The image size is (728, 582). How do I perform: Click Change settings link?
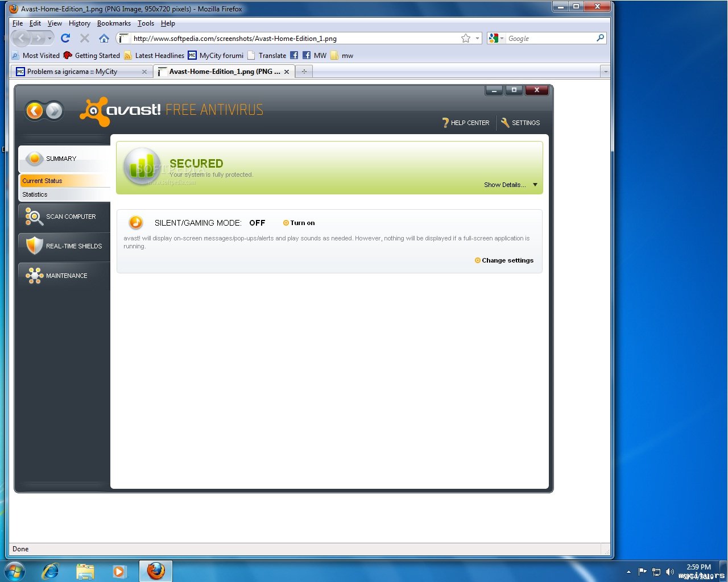click(x=504, y=261)
